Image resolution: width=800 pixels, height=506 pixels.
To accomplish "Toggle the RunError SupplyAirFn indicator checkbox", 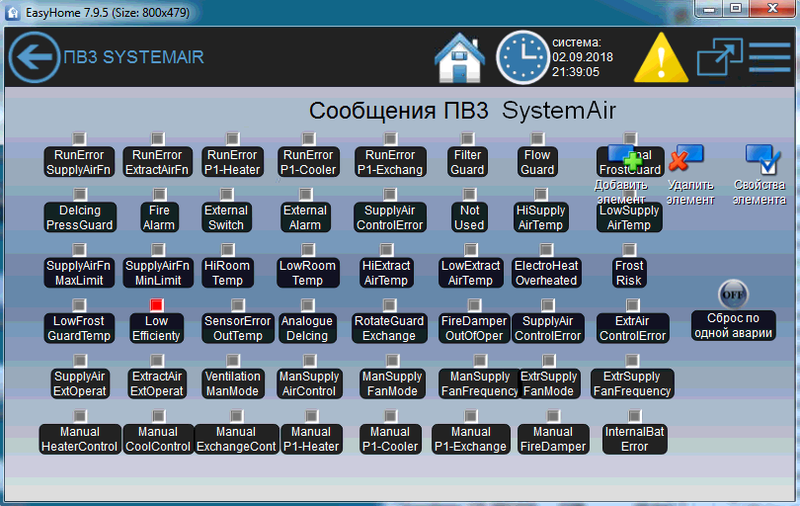I will tap(80, 138).
